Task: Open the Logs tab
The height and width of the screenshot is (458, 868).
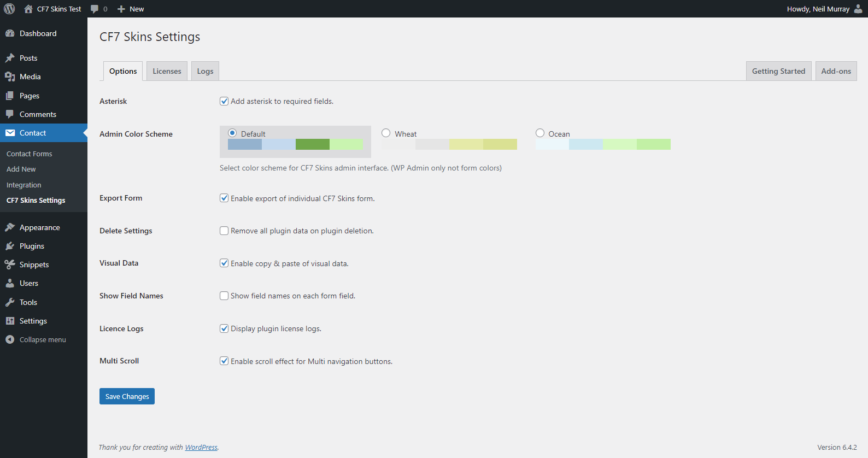Action: point(205,71)
